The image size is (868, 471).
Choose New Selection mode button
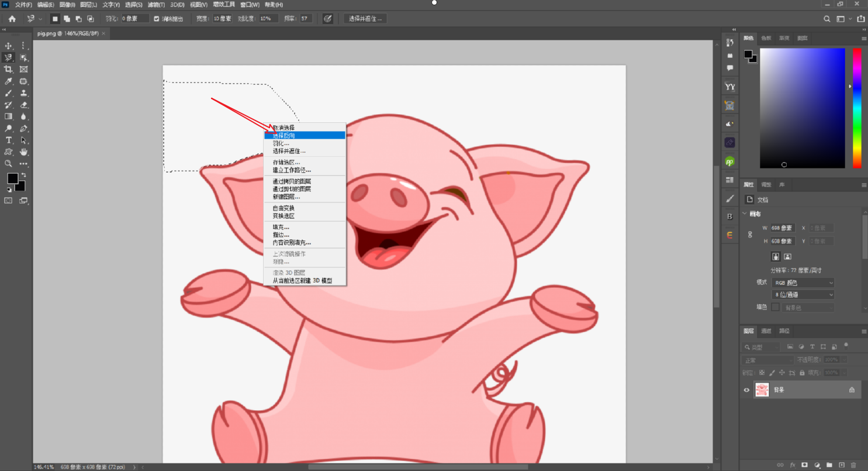[55, 19]
